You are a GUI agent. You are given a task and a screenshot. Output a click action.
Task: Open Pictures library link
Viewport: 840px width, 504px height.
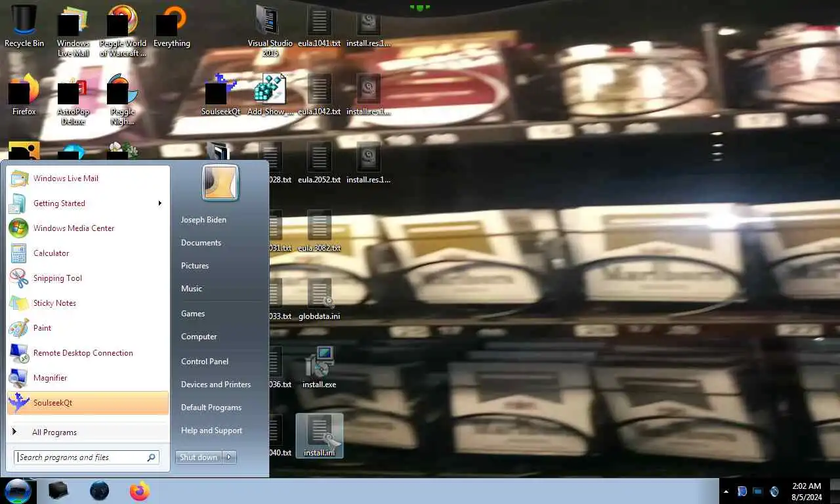(195, 266)
